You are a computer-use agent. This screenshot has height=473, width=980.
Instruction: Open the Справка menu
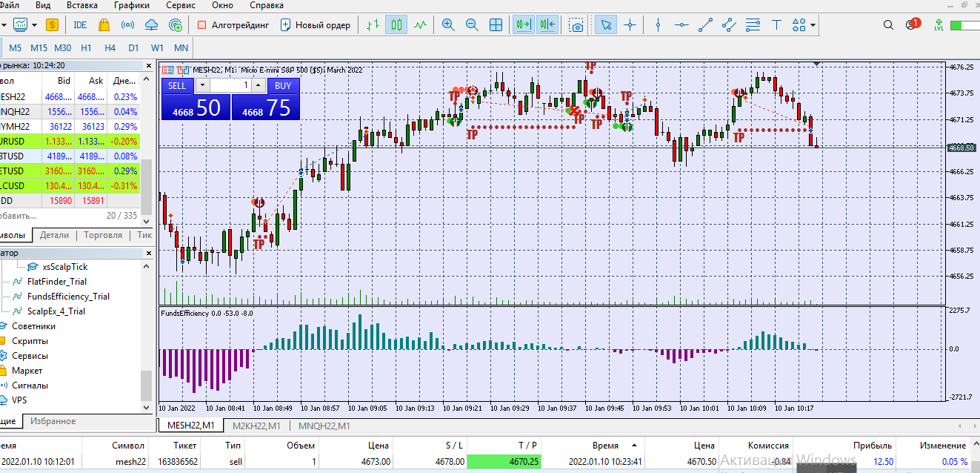(x=267, y=5)
